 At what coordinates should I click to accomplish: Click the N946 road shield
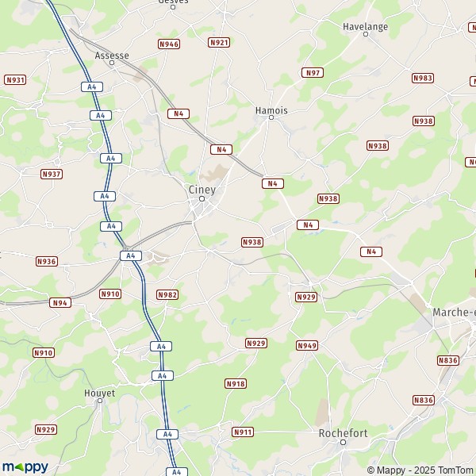169,44
